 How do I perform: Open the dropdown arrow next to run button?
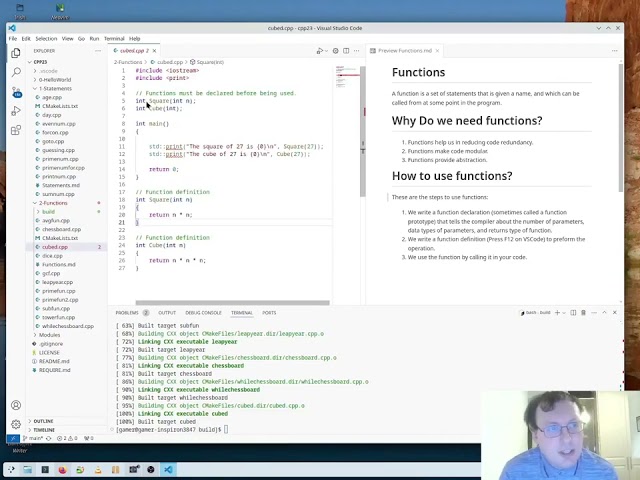coord(326,51)
